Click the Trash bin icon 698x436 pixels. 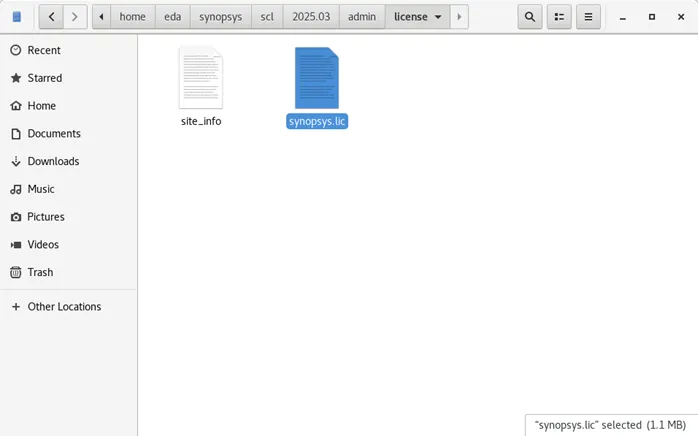point(16,272)
